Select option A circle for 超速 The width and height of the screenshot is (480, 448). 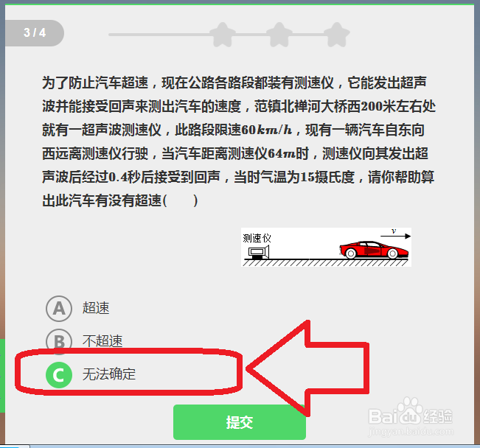[59, 309]
